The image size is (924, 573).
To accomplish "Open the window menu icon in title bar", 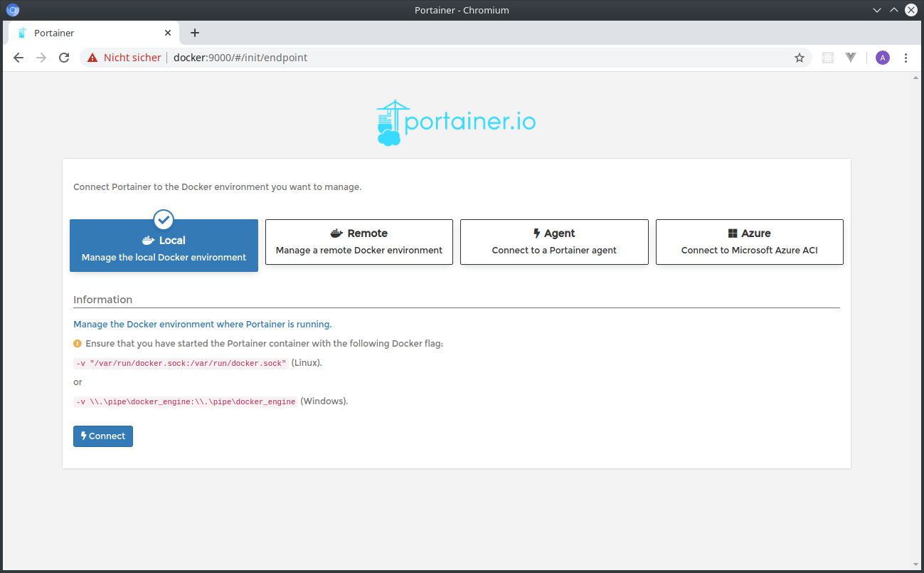I will coord(12,10).
